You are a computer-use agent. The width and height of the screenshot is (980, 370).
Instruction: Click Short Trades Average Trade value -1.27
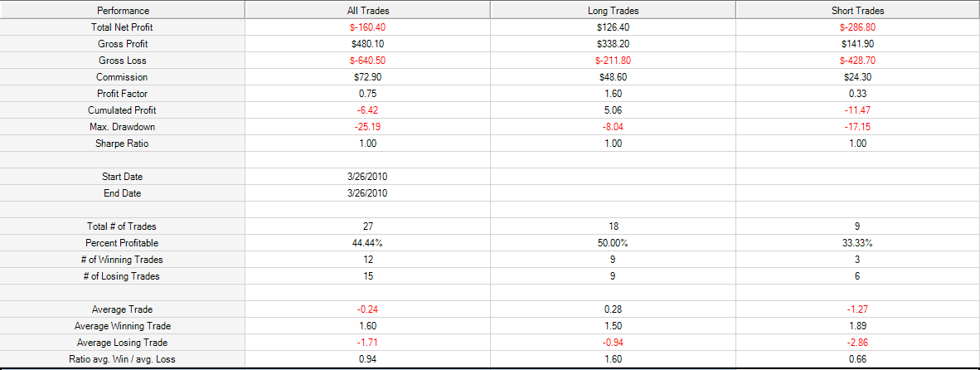click(x=858, y=309)
